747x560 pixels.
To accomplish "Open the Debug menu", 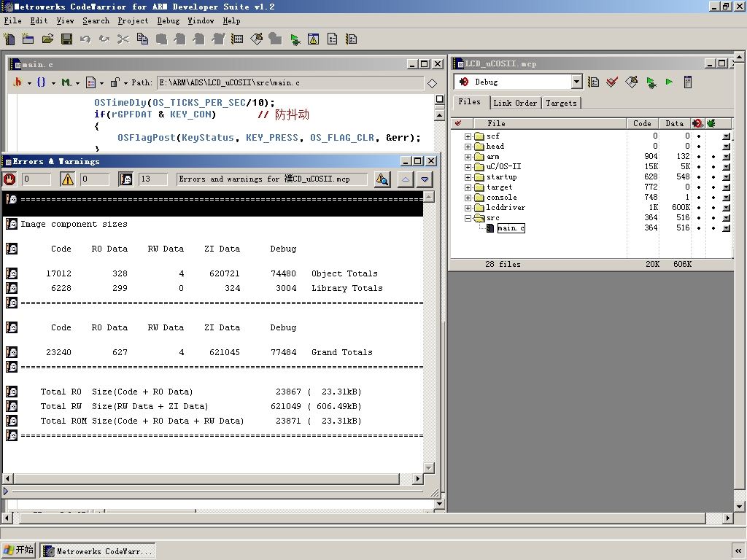I will [169, 21].
